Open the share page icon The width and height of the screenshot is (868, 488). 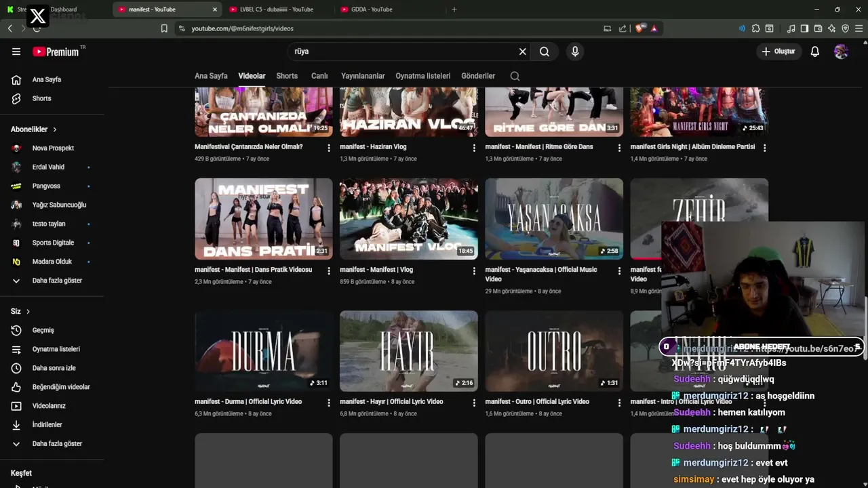coord(623,28)
